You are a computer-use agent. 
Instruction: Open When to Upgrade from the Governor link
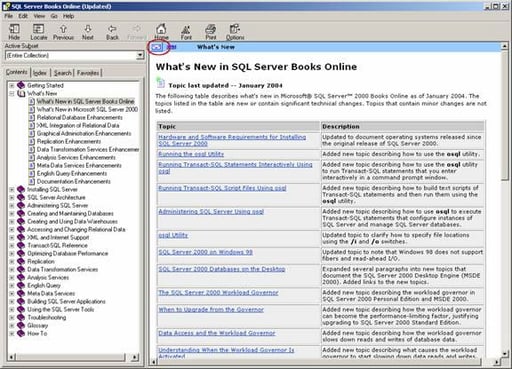211,309
